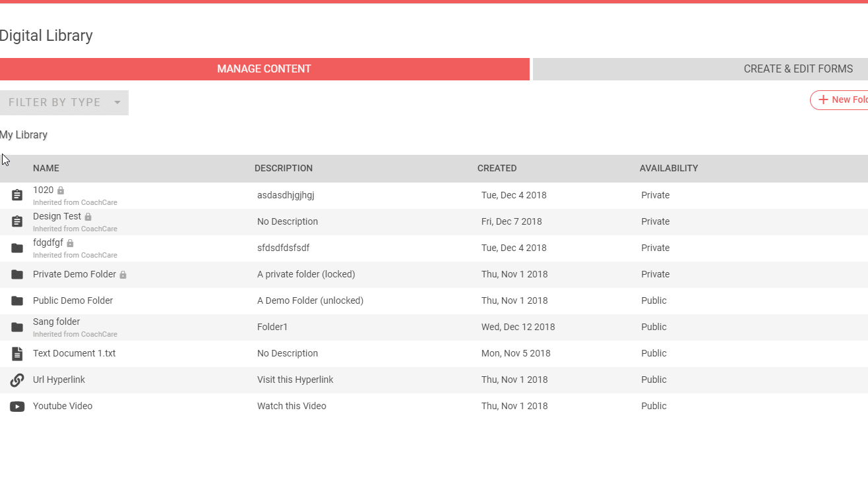
Task: Click the folder icon for fdgdfgf
Action: [17, 248]
